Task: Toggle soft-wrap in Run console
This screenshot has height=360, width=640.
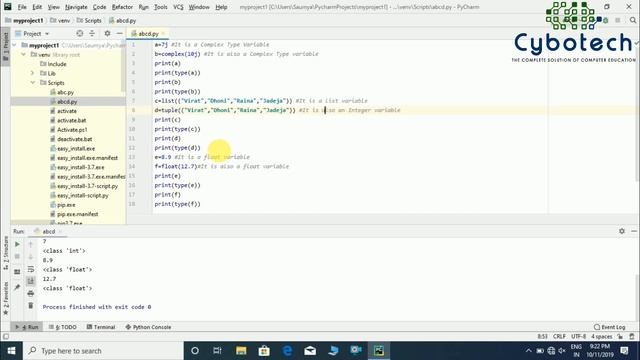Action: click(x=31, y=269)
